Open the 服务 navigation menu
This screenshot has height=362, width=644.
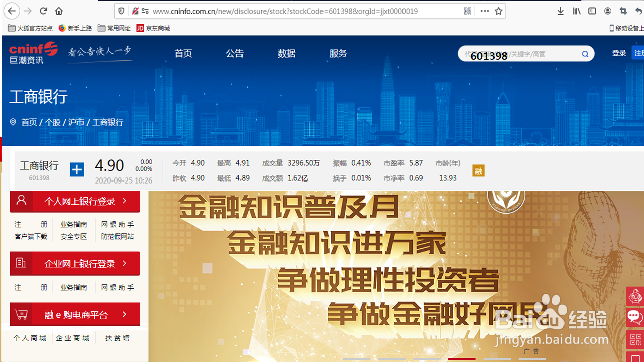coord(338,53)
